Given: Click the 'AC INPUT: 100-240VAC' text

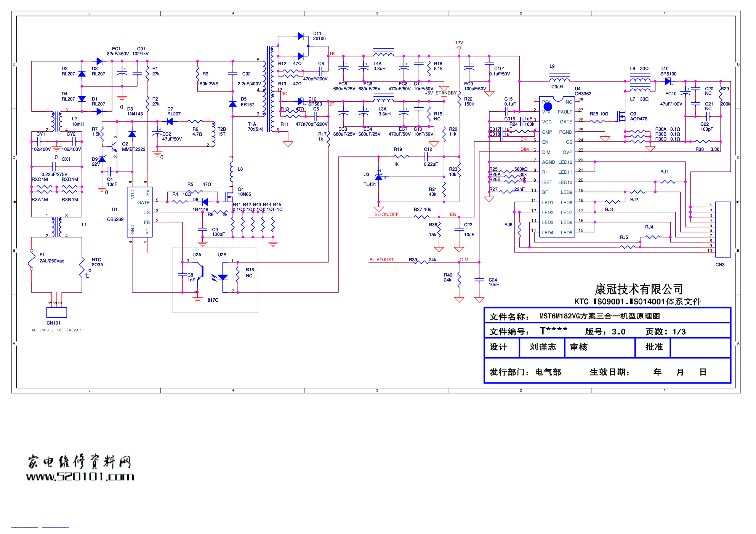Looking at the screenshot, I should pos(56,330).
